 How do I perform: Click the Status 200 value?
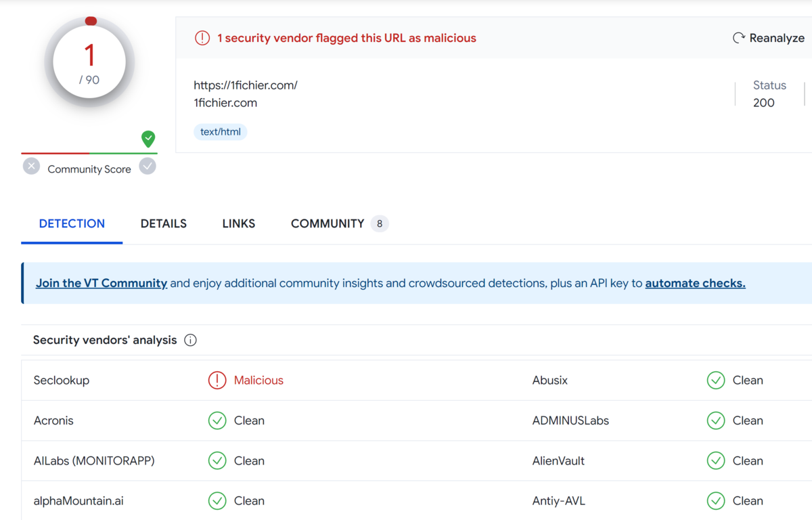764,103
